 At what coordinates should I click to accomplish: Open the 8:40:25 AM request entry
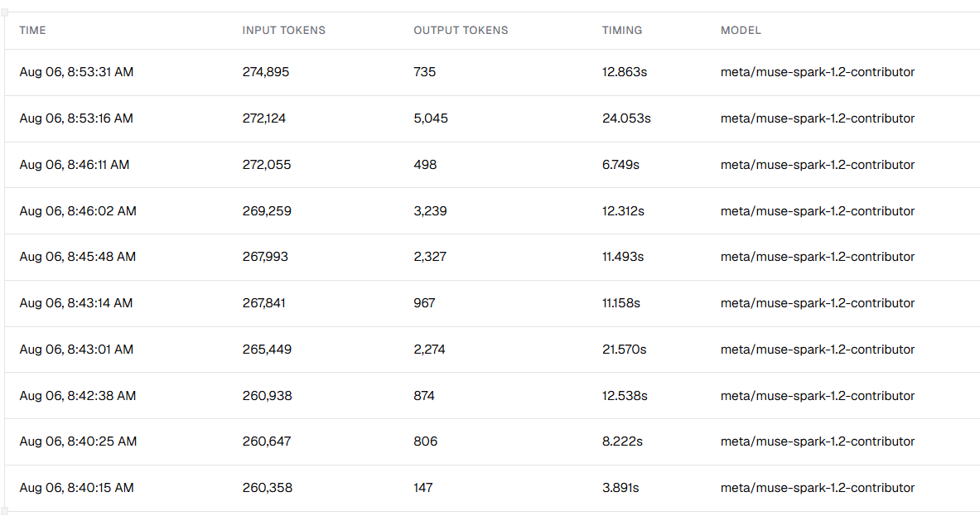tap(493, 441)
